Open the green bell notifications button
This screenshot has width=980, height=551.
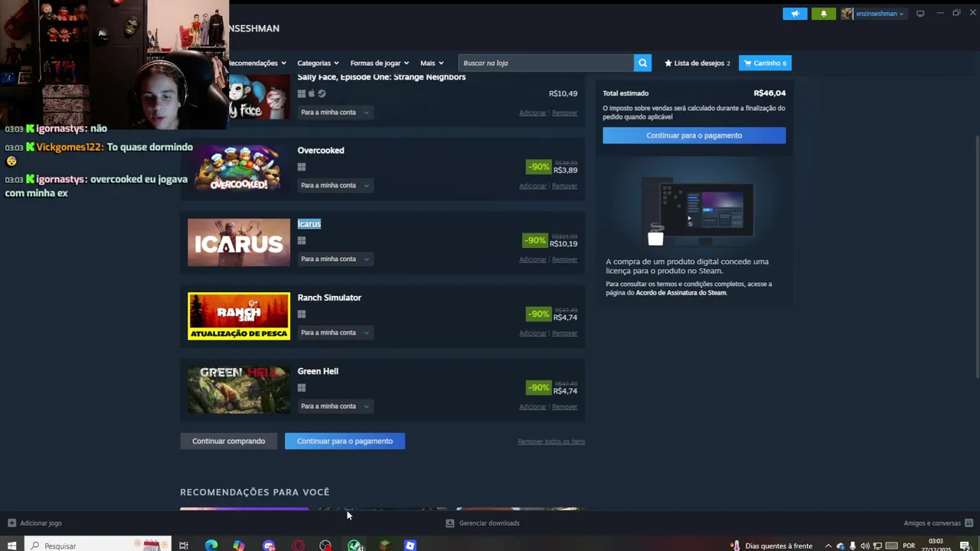824,14
